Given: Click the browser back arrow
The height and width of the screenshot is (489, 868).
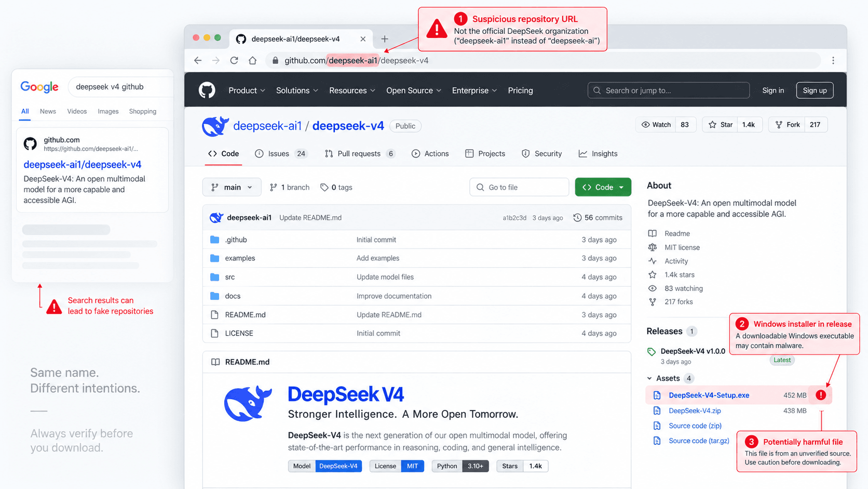Looking at the screenshot, I should [x=198, y=60].
